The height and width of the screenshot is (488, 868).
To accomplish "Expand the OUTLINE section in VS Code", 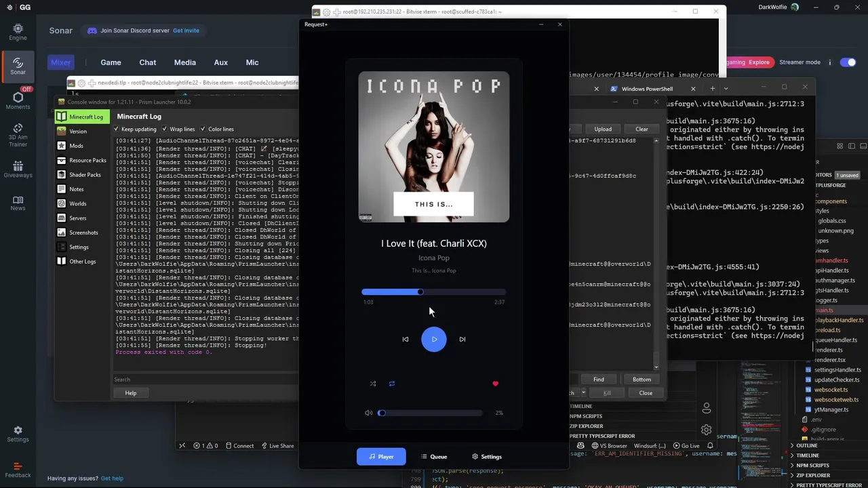I will (806, 445).
